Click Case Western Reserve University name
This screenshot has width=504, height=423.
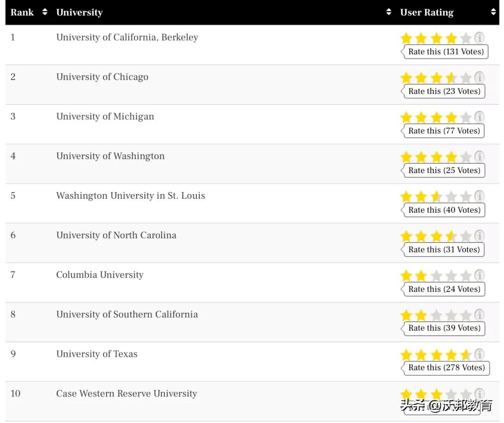coord(126,394)
